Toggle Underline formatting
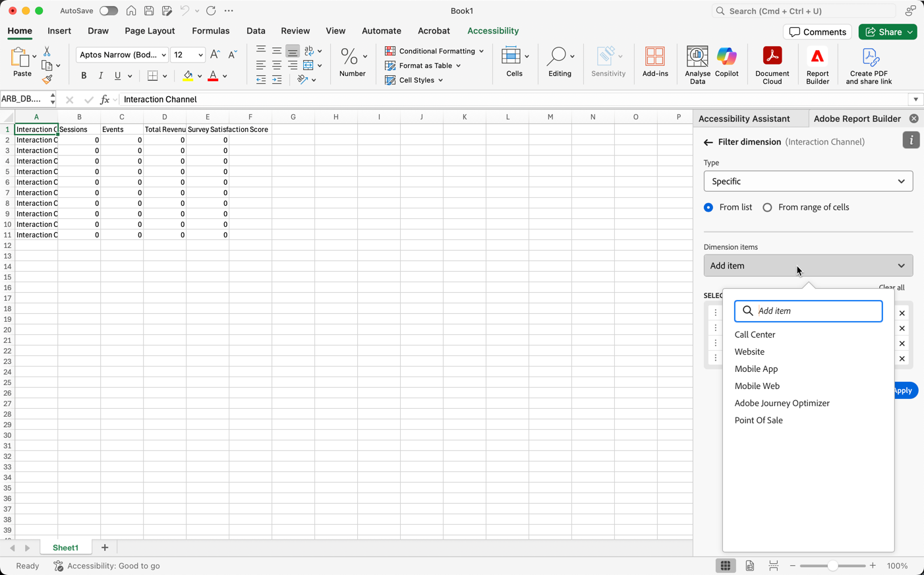924x575 pixels. pyautogui.click(x=118, y=76)
